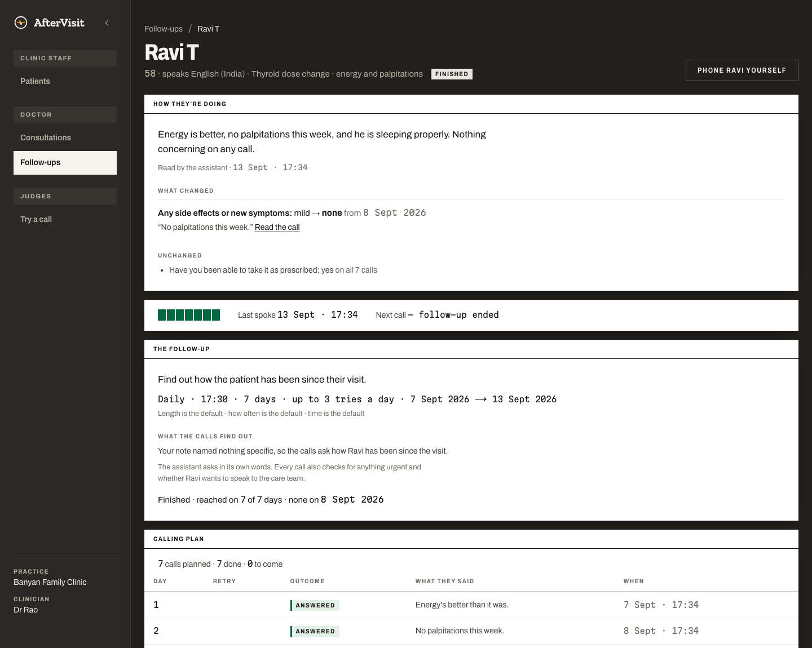Screen dimensions: 812x648
Task: Collapse the sidebar with the chevron arrow
Action: click(x=107, y=23)
